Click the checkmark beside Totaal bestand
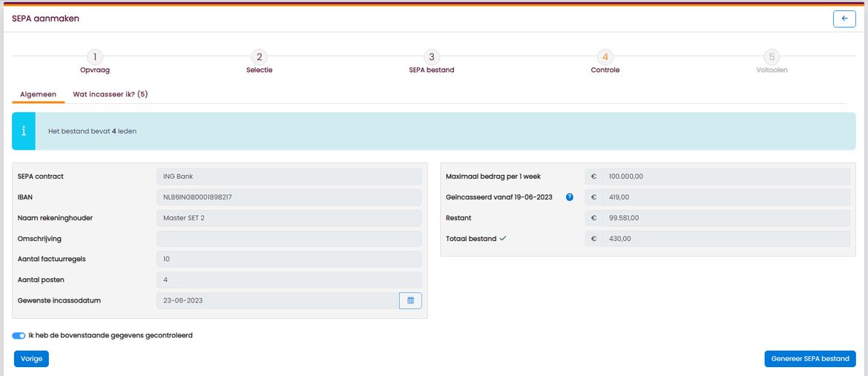This screenshot has height=376, width=868. (x=503, y=239)
